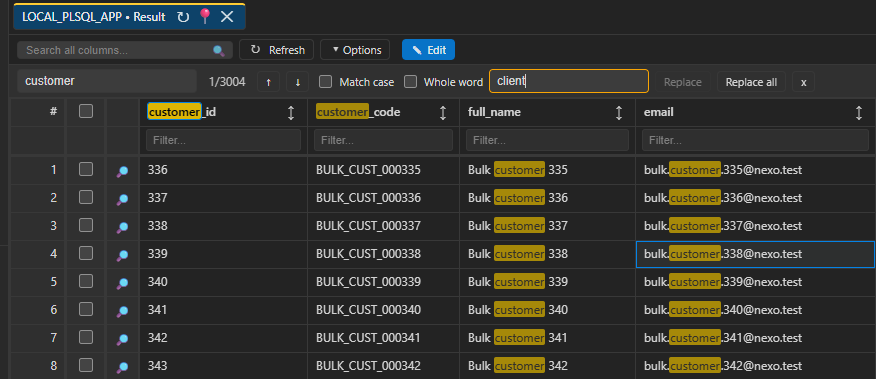Select the cell bulk.customer.335@nexo.test
The image size is (876, 379).
(755, 170)
